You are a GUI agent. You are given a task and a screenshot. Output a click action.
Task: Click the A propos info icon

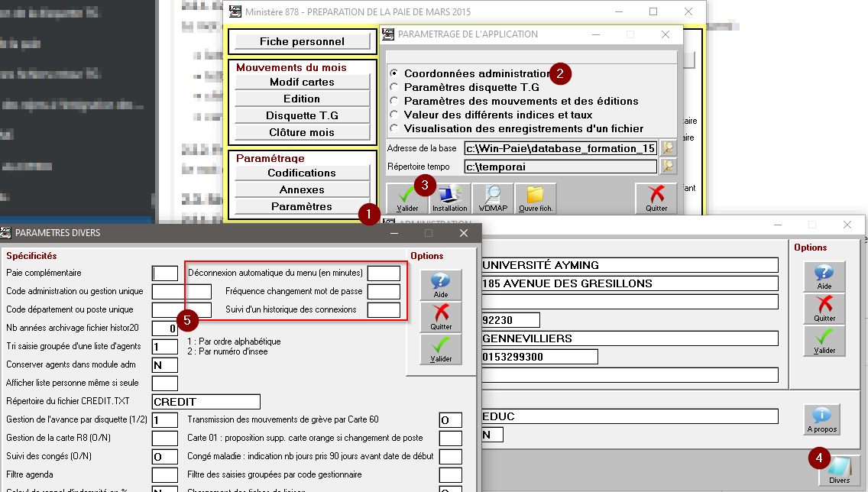pos(821,419)
